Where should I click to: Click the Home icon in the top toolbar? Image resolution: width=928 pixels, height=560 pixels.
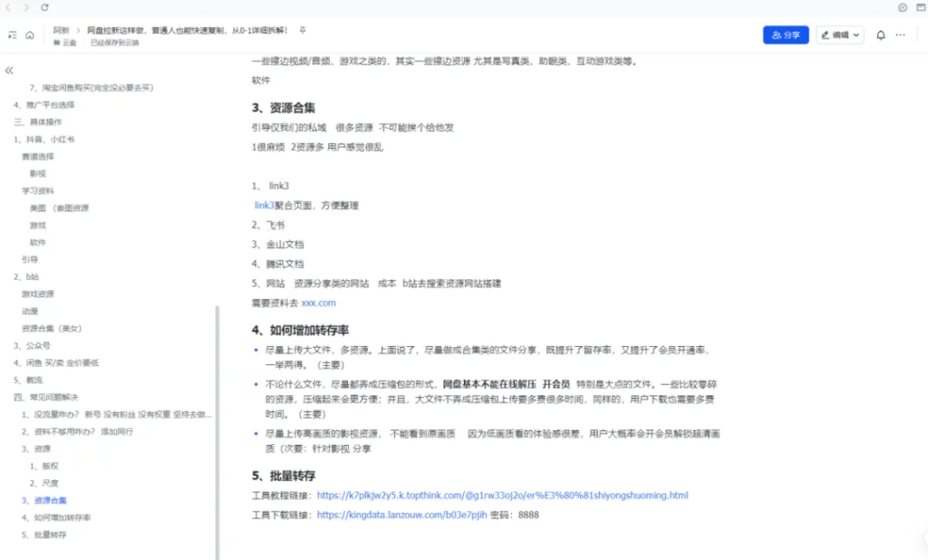pyautogui.click(x=30, y=34)
